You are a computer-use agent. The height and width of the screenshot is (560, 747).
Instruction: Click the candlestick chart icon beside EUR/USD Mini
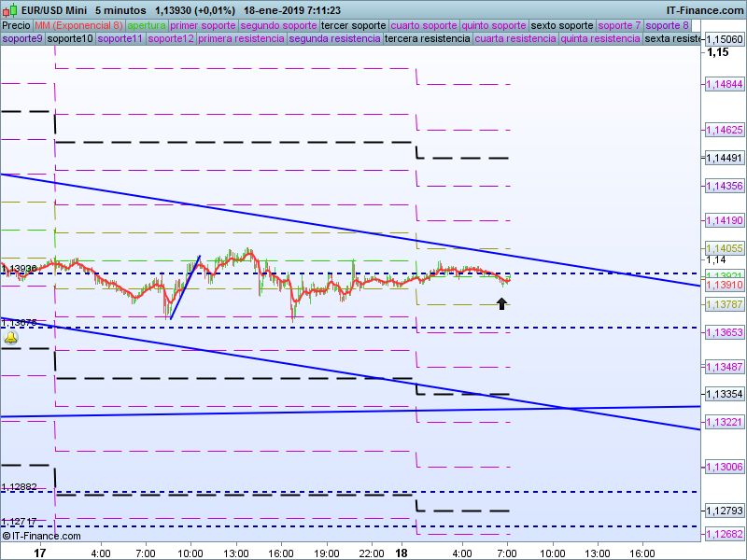(10, 10)
